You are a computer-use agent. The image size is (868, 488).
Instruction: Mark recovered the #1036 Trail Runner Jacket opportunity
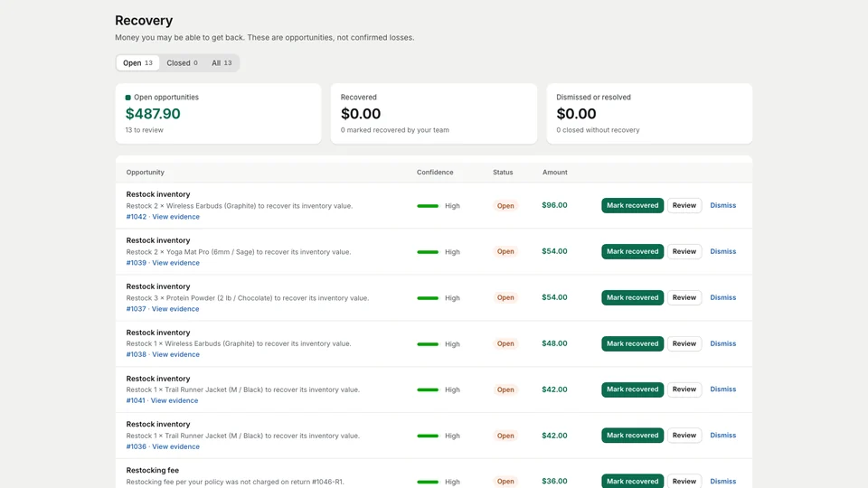pos(632,436)
